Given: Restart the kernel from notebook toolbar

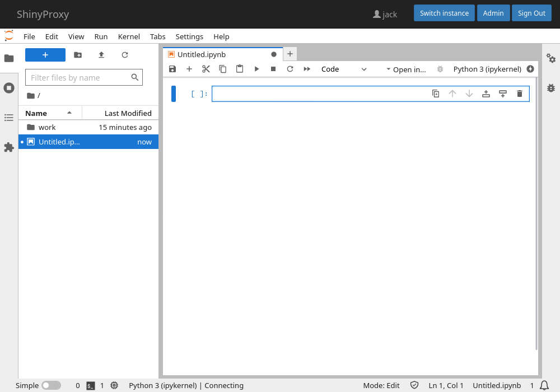Looking at the screenshot, I should pyautogui.click(x=290, y=69).
